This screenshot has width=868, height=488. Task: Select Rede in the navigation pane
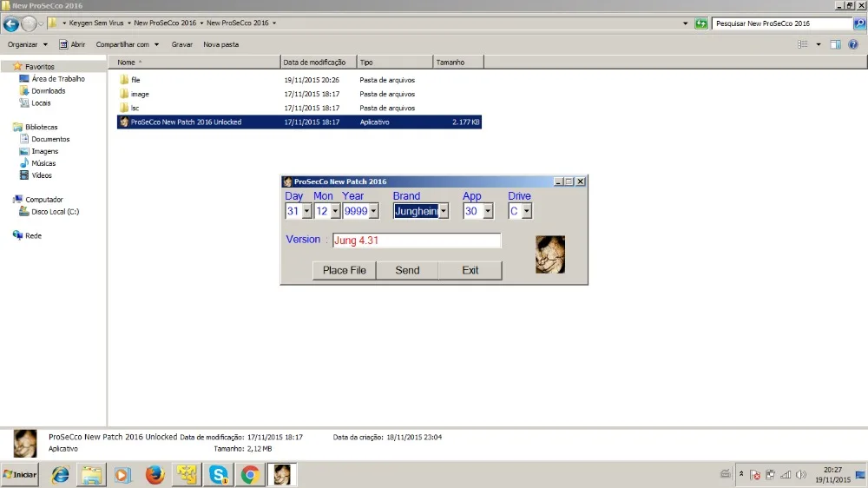click(33, 235)
